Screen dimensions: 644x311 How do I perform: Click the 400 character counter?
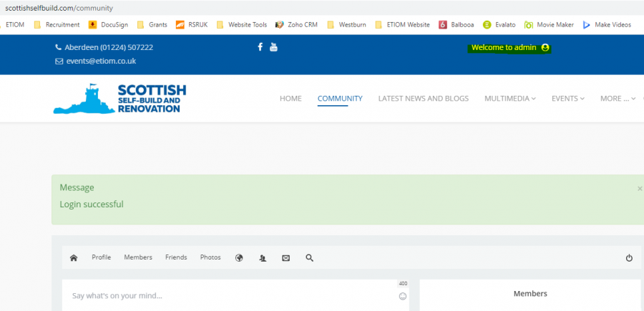[x=403, y=284]
